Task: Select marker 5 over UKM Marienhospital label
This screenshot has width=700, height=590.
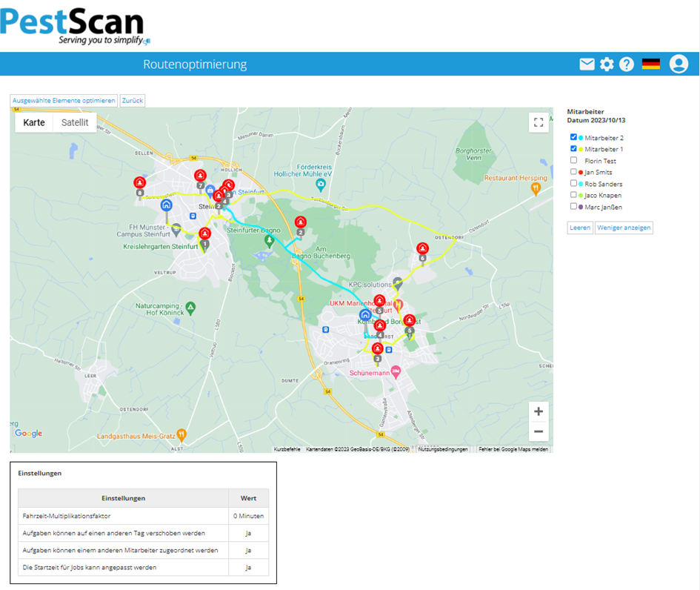Action: [x=379, y=300]
